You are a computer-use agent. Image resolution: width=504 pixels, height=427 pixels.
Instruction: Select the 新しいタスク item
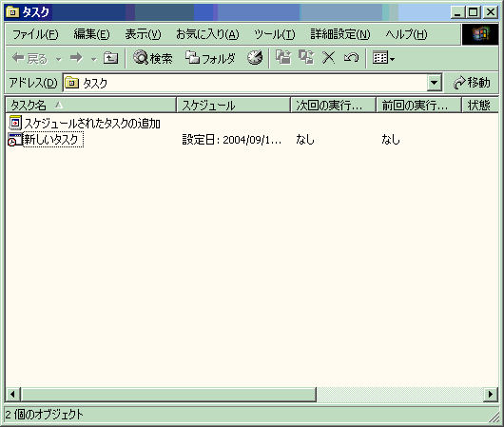[x=52, y=140]
